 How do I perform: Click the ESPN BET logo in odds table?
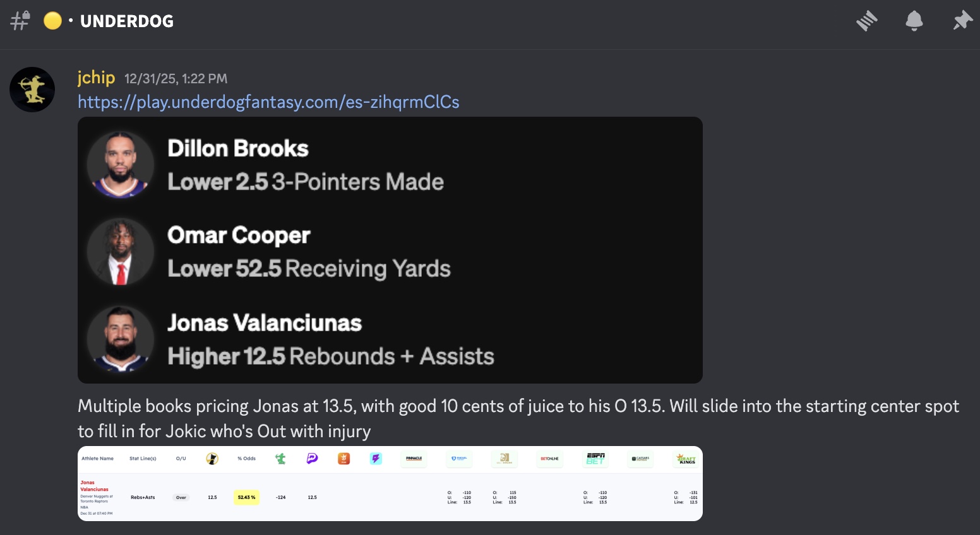tap(595, 459)
